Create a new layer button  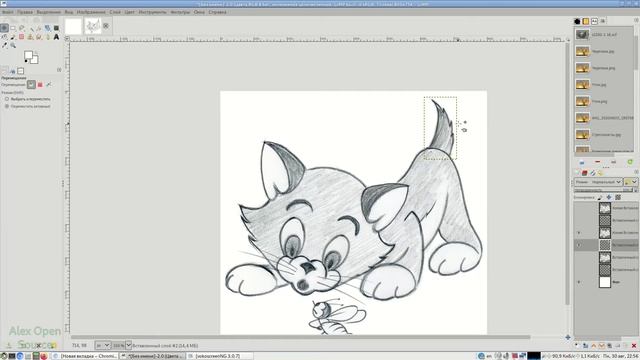(577, 346)
